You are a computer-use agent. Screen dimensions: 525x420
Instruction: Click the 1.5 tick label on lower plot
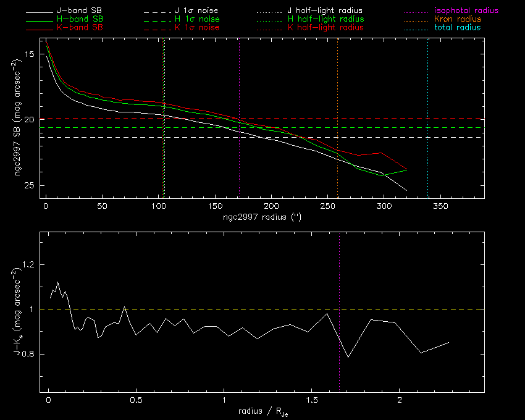[x=311, y=400]
